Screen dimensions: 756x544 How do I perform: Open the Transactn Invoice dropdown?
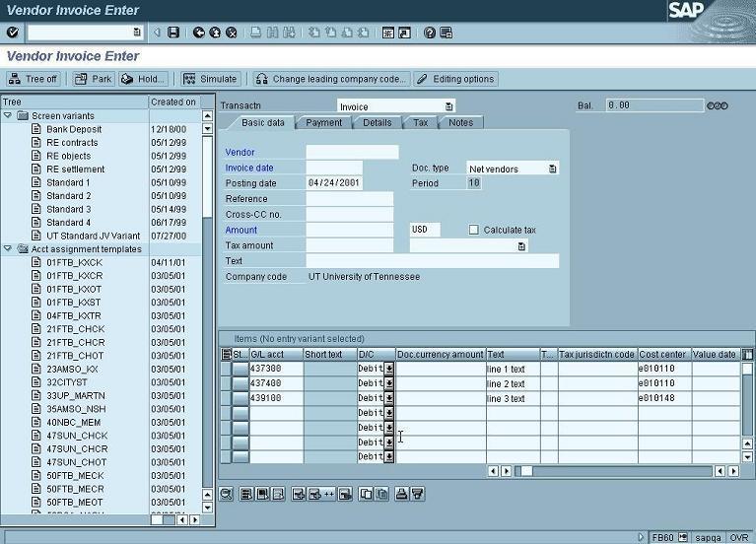click(448, 106)
